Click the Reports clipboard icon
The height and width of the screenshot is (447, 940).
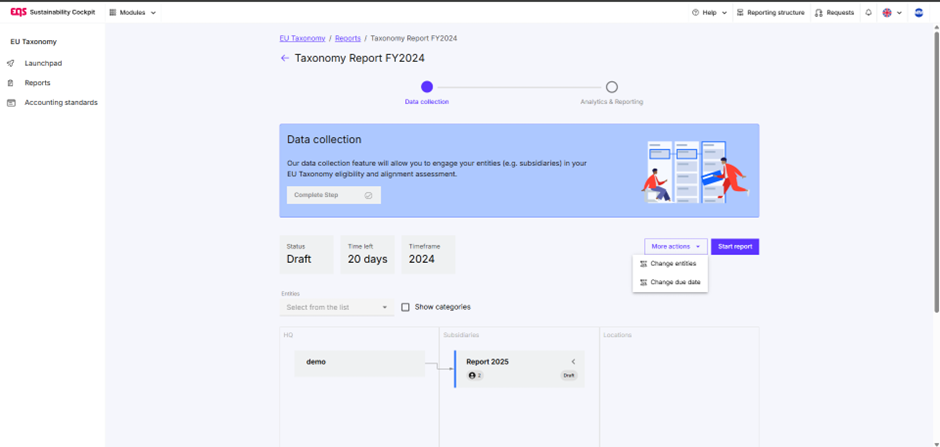click(10, 83)
